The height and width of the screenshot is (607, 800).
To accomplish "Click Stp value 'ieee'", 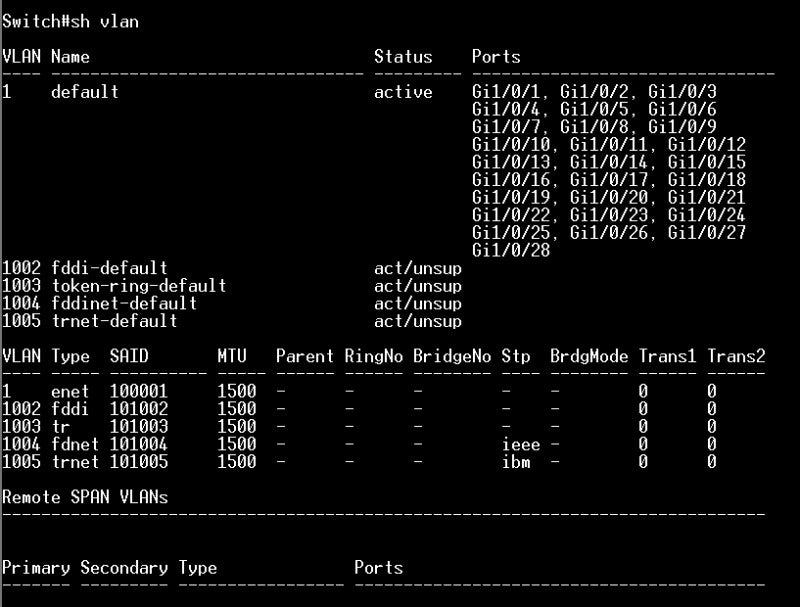I will 520,444.
